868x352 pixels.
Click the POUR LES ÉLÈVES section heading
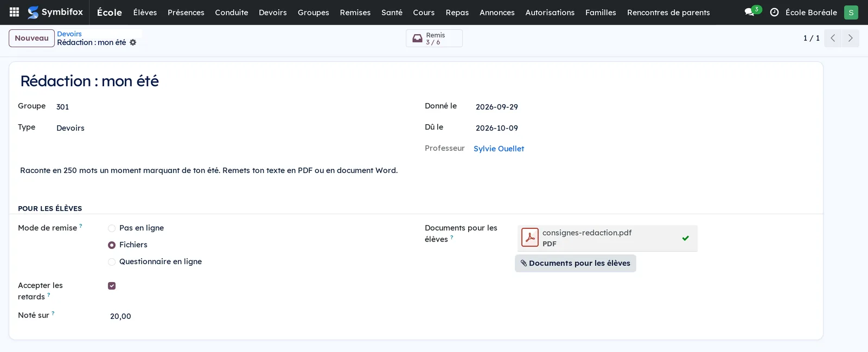[50, 208]
